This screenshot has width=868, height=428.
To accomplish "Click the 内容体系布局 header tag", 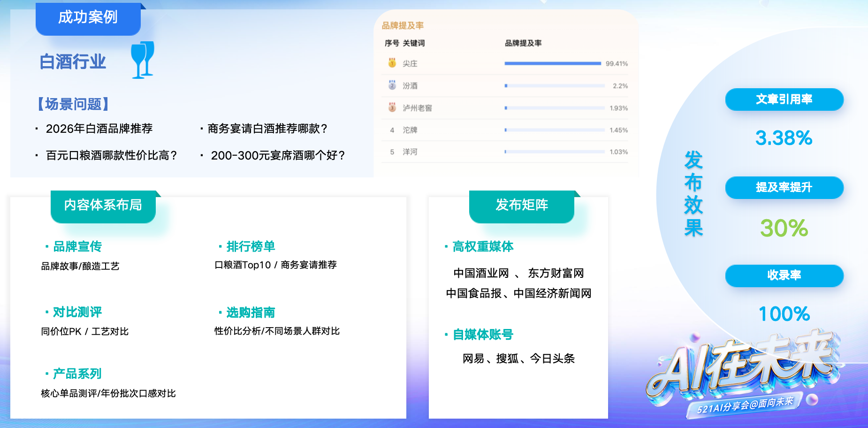I will point(103,206).
